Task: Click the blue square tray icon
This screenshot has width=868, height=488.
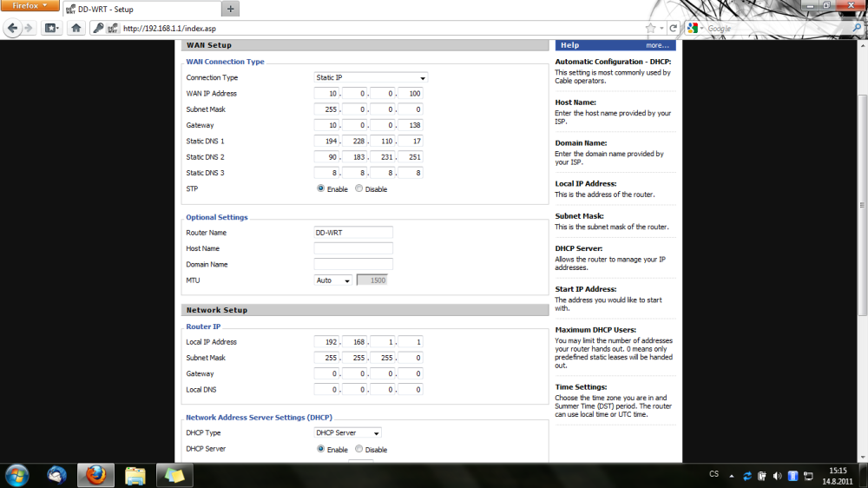Action: point(792,476)
